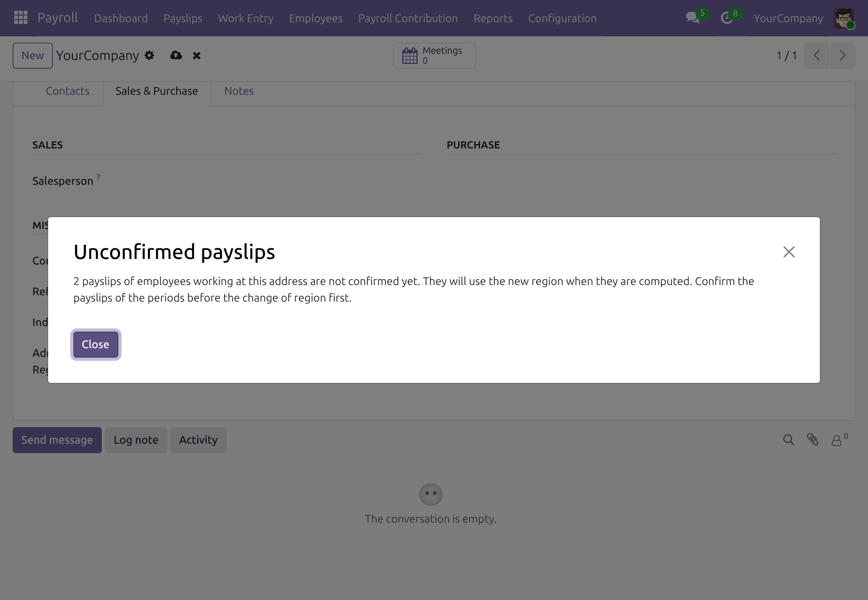Open the YourCompany company switcher
The height and width of the screenshot is (600, 868).
click(x=788, y=18)
